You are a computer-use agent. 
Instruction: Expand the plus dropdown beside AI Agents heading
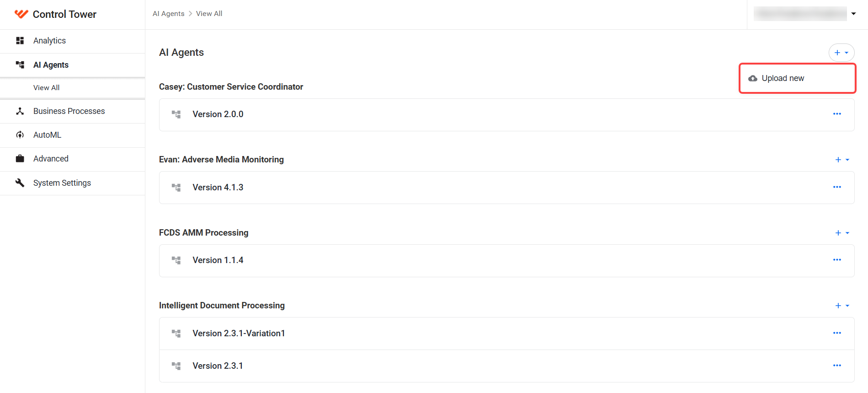pos(841,53)
